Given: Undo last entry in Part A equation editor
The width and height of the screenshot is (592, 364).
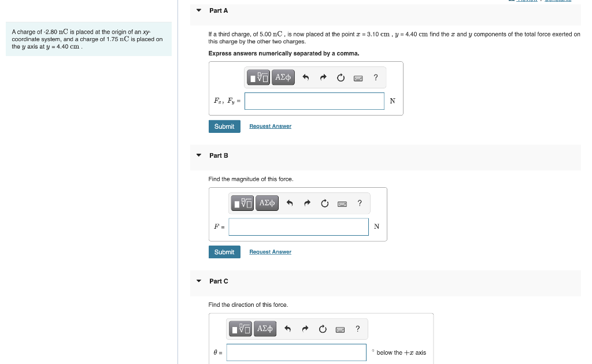Looking at the screenshot, I should pyautogui.click(x=306, y=77).
